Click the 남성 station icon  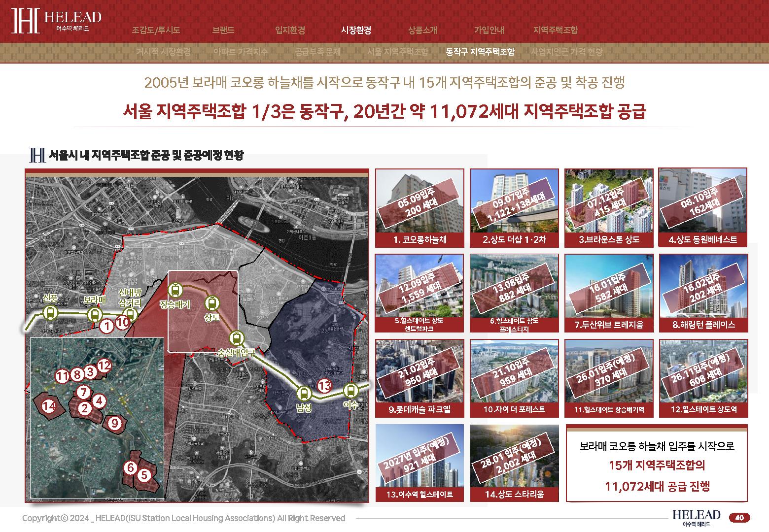[x=304, y=394]
